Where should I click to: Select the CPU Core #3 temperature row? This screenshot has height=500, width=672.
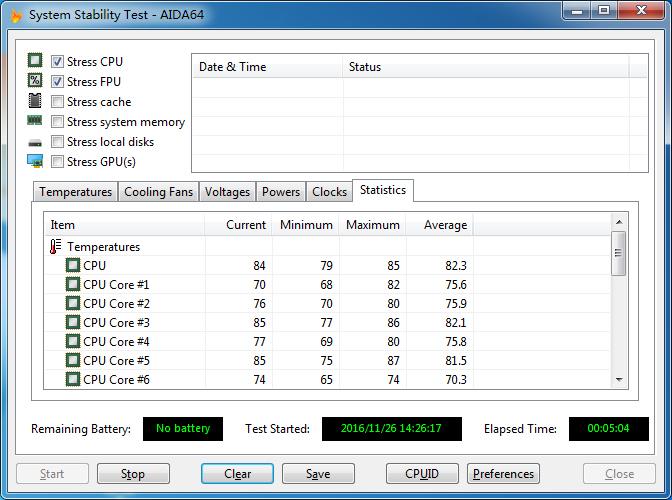[116, 323]
